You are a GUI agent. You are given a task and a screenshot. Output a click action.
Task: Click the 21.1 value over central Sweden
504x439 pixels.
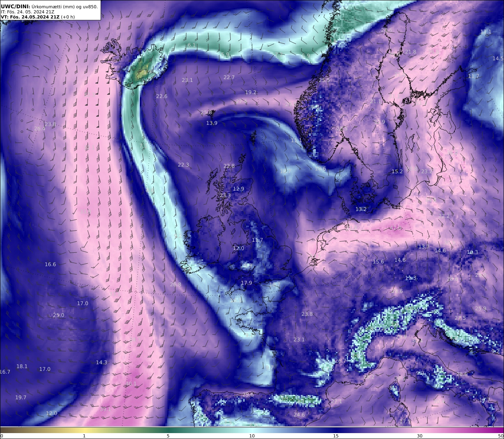pyautogui.click(x=376, y=102)
